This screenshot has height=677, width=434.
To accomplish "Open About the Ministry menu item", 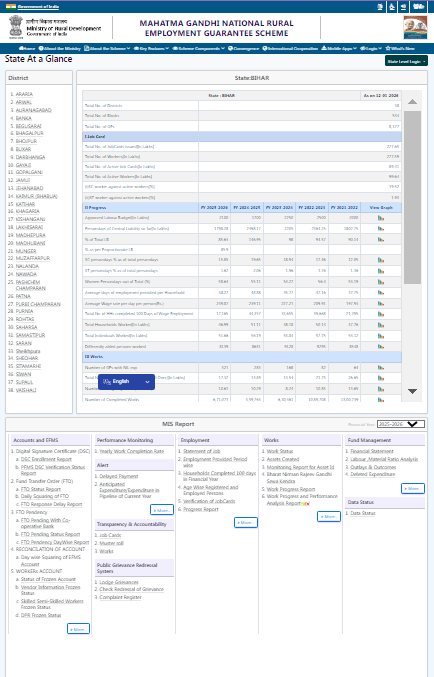I will (60, 48).
